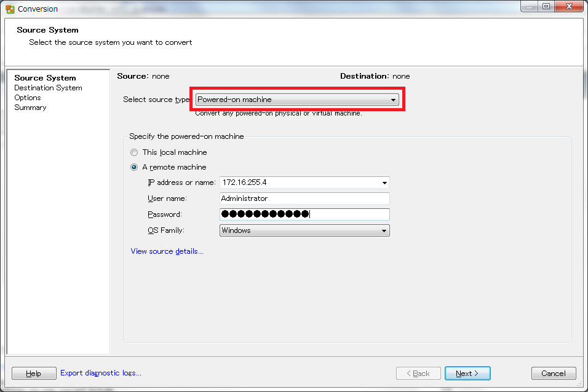Screen dimensions: 588x392
Task: Go to the Destination System wizard step
Action: (48, 88)
